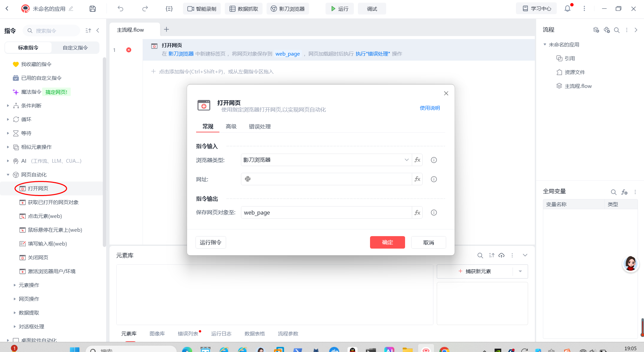Screen dimensions: 644x352
Task: Show info for browser type field
Action: [x=434, y=160]
